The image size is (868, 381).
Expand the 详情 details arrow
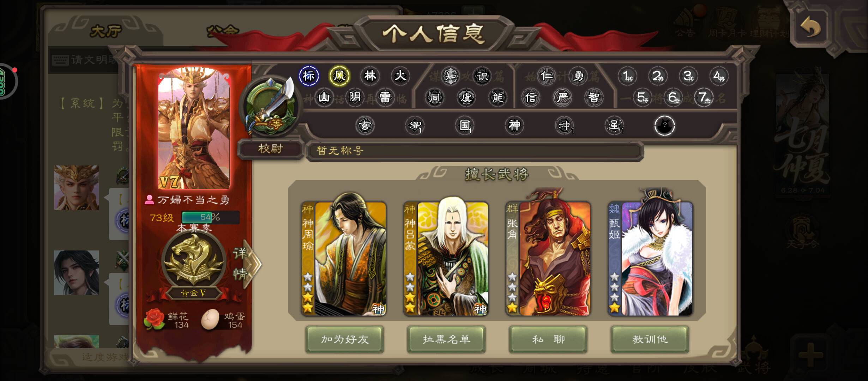[x=248, y=264]
